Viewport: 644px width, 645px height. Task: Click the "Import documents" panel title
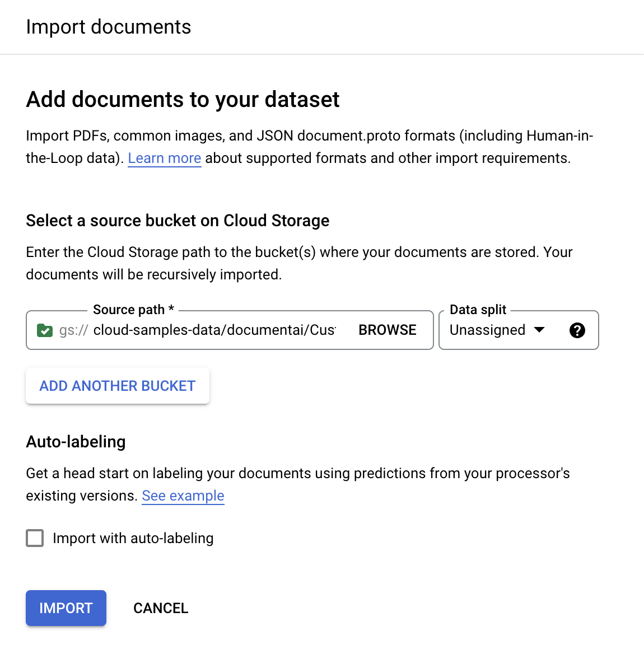click(108, 27)
